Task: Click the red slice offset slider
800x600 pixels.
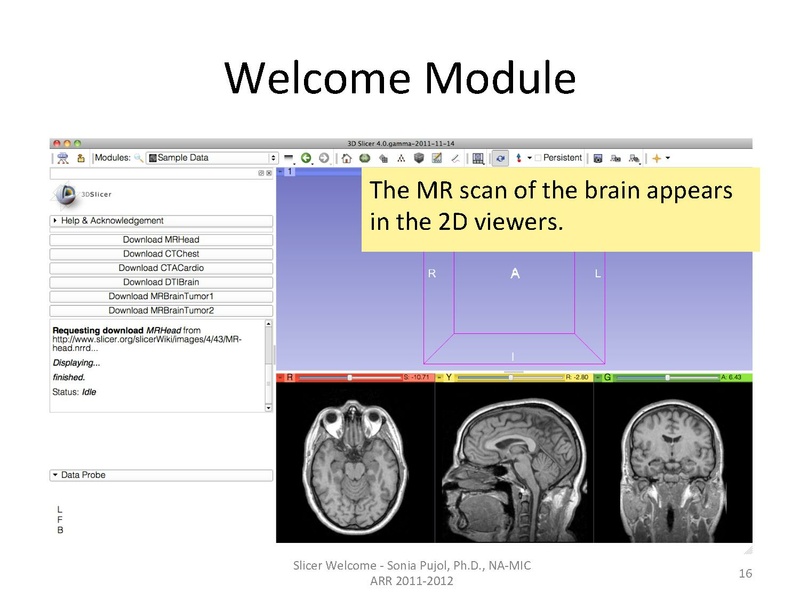Action: pyautogui.click(x=348, y=378)
